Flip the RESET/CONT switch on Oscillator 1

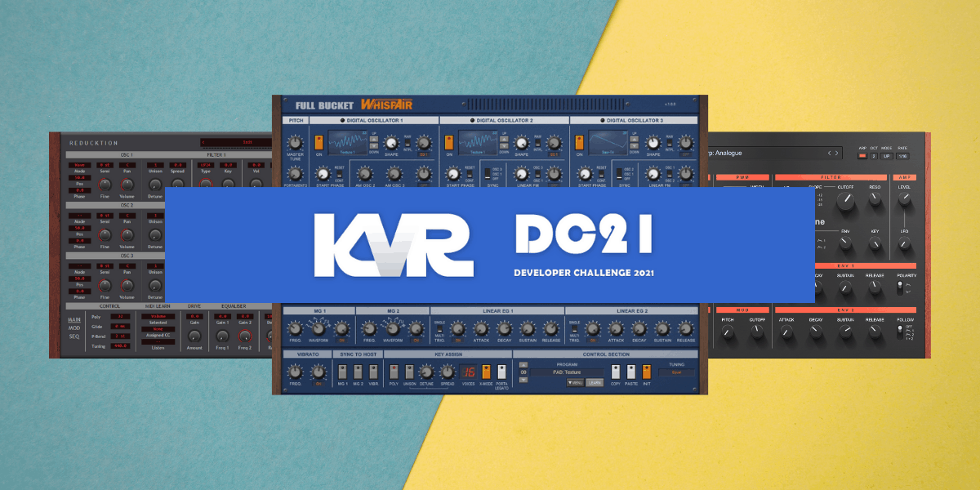[x=340, y=174]
